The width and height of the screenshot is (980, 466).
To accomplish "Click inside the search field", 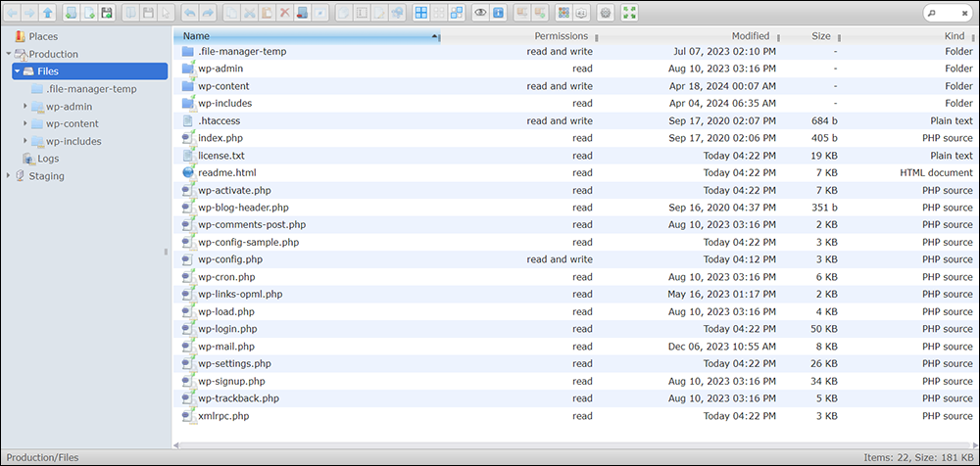I will [947, 13].
